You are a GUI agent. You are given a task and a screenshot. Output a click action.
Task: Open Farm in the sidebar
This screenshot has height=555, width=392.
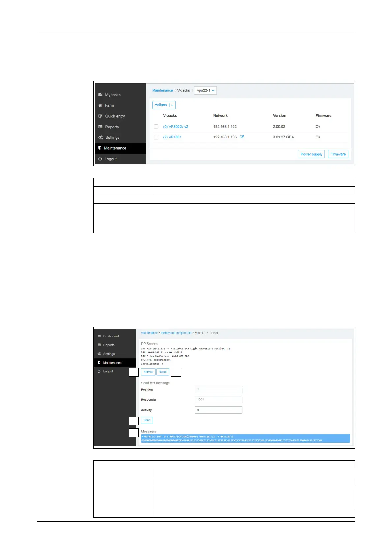coord(109,105)
